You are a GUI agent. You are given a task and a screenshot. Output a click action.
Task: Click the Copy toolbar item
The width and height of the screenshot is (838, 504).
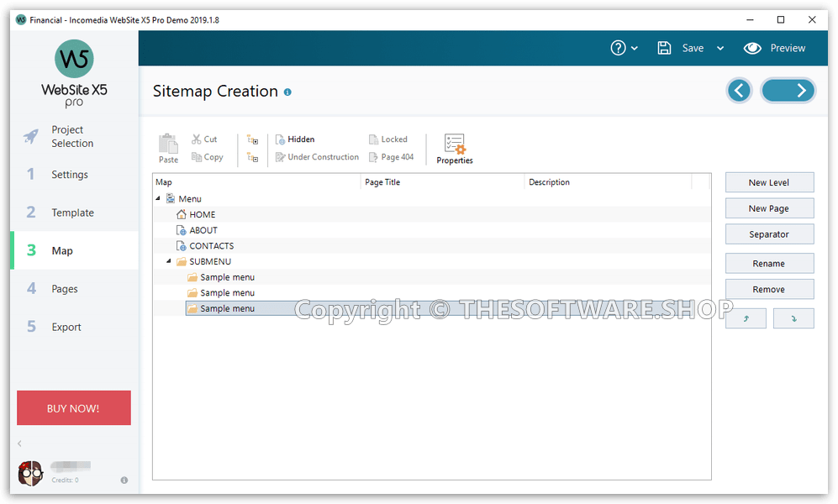[x=208, y=157]
